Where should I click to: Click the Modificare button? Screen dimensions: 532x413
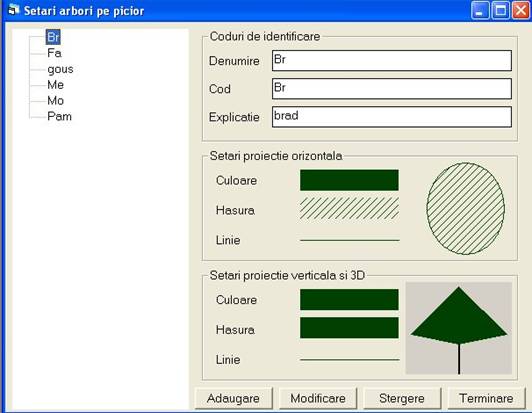tap(318, 398)
